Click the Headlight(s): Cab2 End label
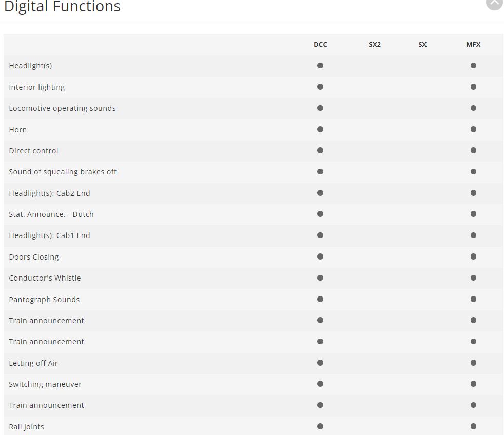The width and height of the screenshot is (504, 435). point(49,193)
